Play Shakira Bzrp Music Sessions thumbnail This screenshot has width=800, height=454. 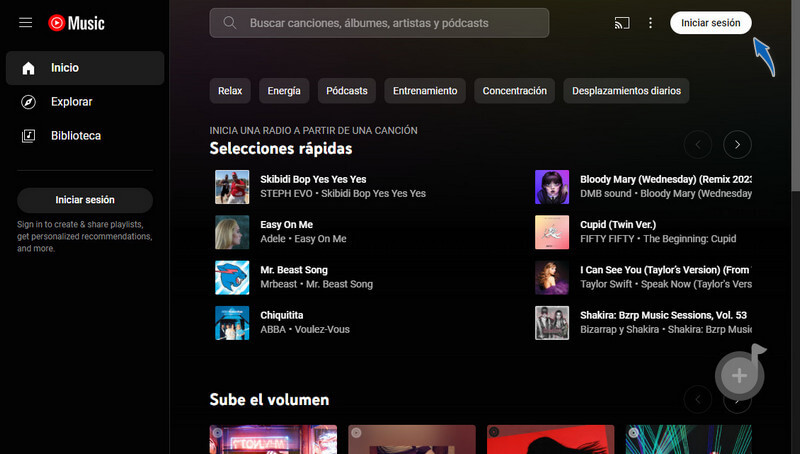552,323
